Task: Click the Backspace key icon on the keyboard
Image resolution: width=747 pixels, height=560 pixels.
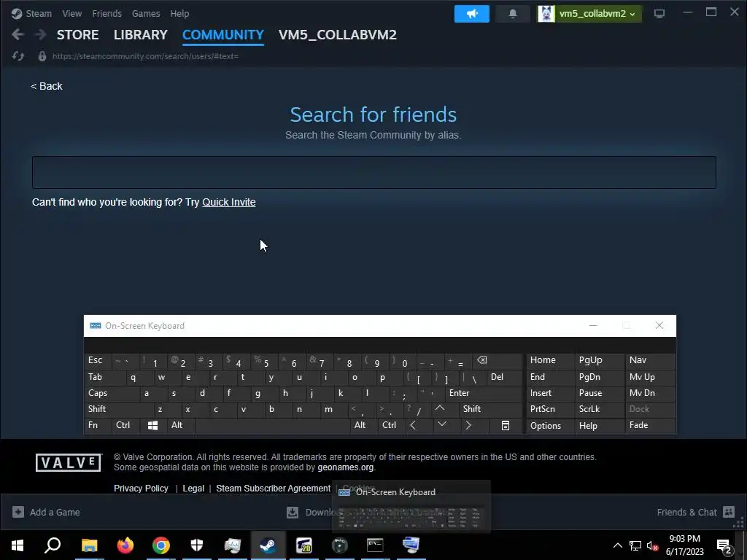Action: [x=497, y=360]
